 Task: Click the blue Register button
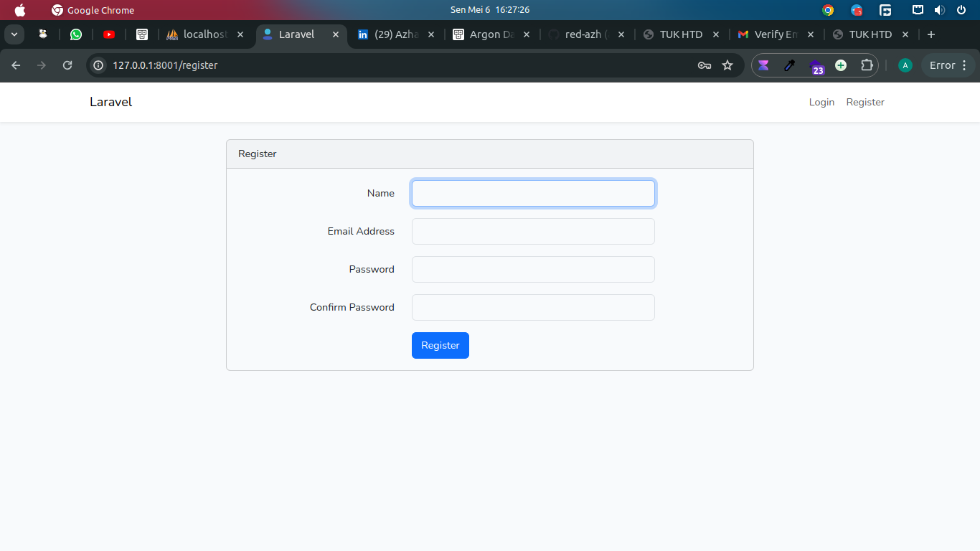[440, 345]
